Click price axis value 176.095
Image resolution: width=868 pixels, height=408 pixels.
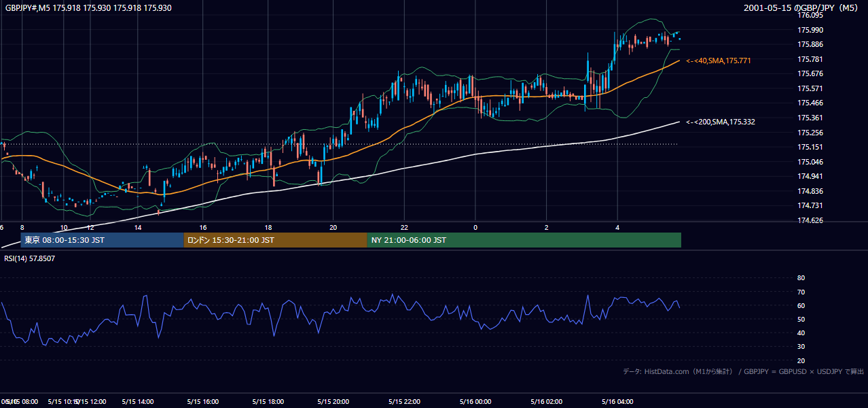pyautogui.click(x=810, y=16)
